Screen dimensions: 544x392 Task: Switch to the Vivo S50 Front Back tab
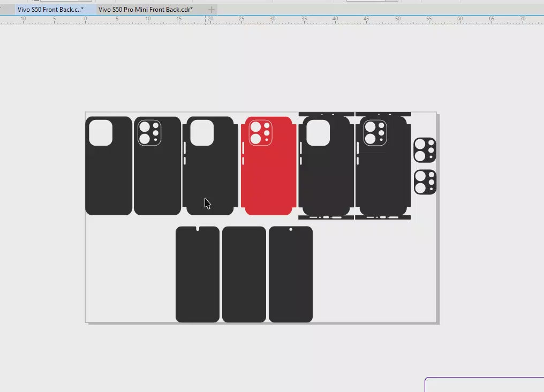click(x=50, y=10)
